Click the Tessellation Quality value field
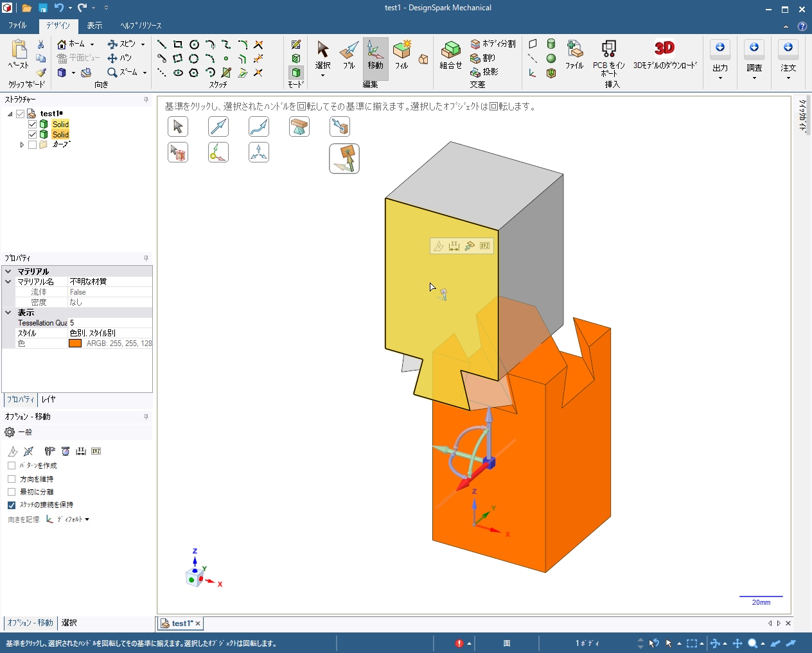812x653 pixels. pos(109,323)
